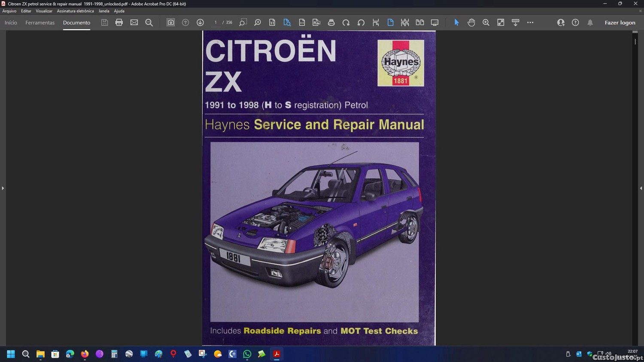The width and height of the screenshot is (644, 362).
Task: Open the more tools ellipsis menu
Action: tap(530, 23)
